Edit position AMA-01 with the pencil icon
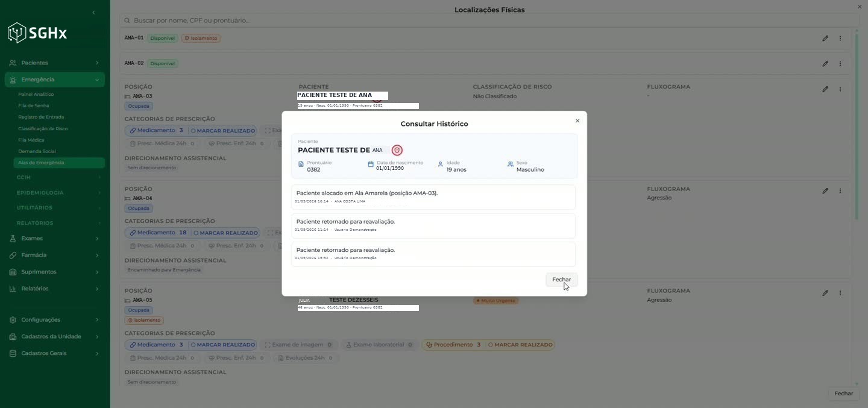The width and height of the screenshot is (868, 408). (825, 38)
